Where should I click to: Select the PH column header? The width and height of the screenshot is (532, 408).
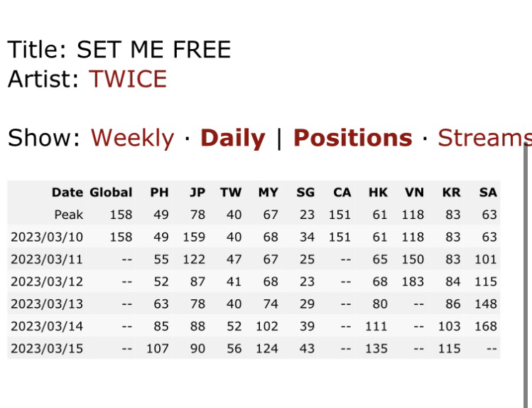pyautogui.click(x=159, y=192)
